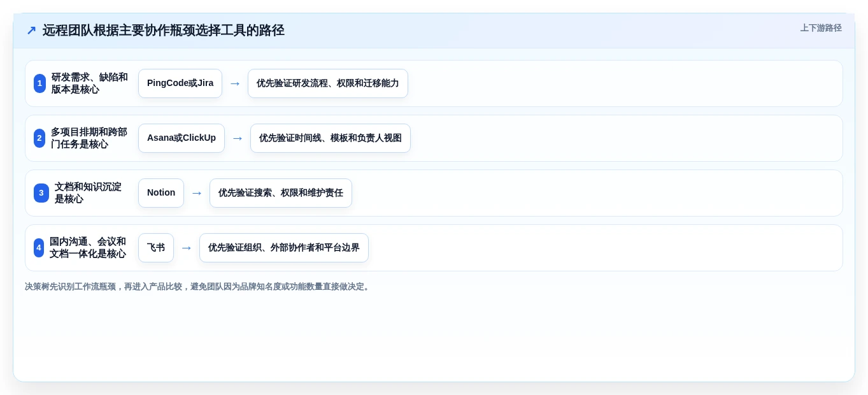Click the box 优先验证搜索、权限和维护责任
This screenshot has width=868, height=395.
(x=281, y=193)
